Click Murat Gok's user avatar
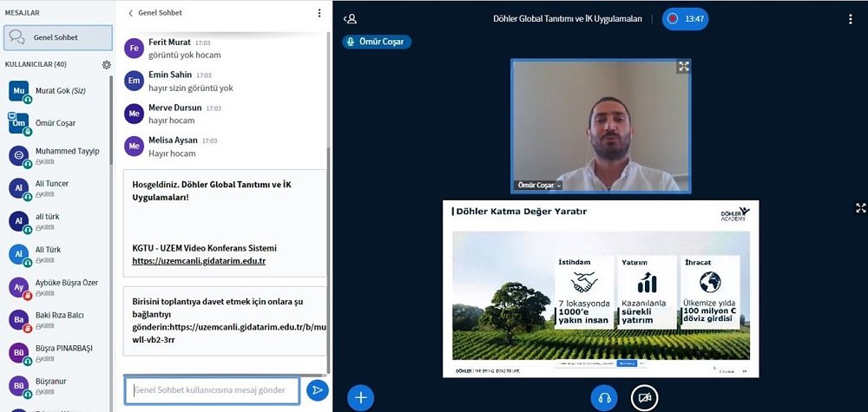Image resolution: width=868 pixels, height=412 pixels. (19, 91)
